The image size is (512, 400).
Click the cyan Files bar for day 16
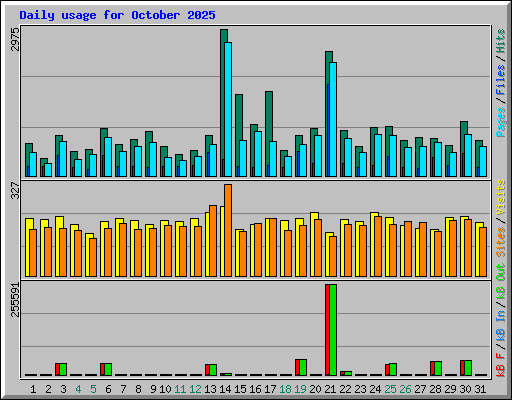pyautogui.click(x=258, y=154)
